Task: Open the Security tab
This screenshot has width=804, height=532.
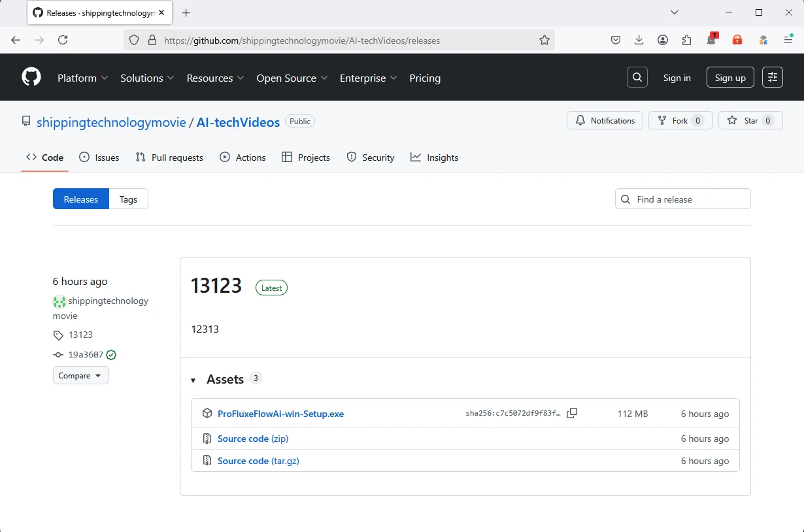Action: 371,158
